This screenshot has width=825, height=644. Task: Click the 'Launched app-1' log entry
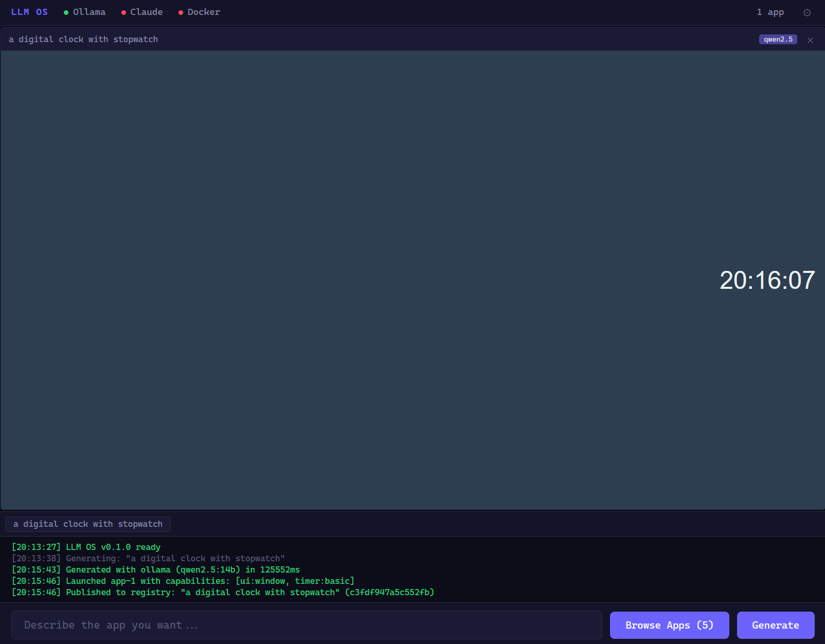coord(183,581)
